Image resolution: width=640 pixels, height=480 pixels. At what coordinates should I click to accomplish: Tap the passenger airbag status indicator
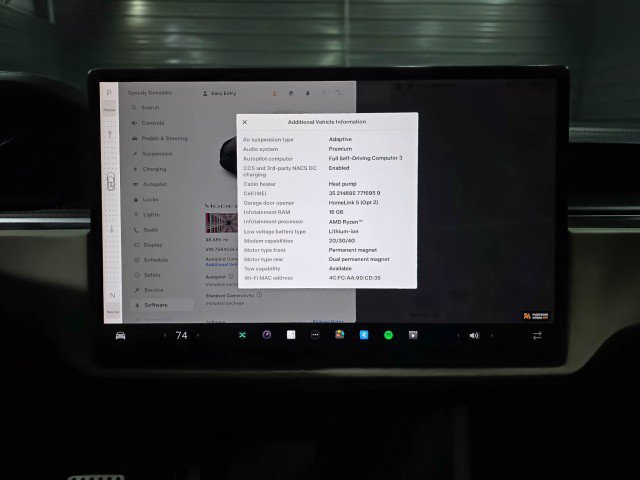click(x=536, y=316)
